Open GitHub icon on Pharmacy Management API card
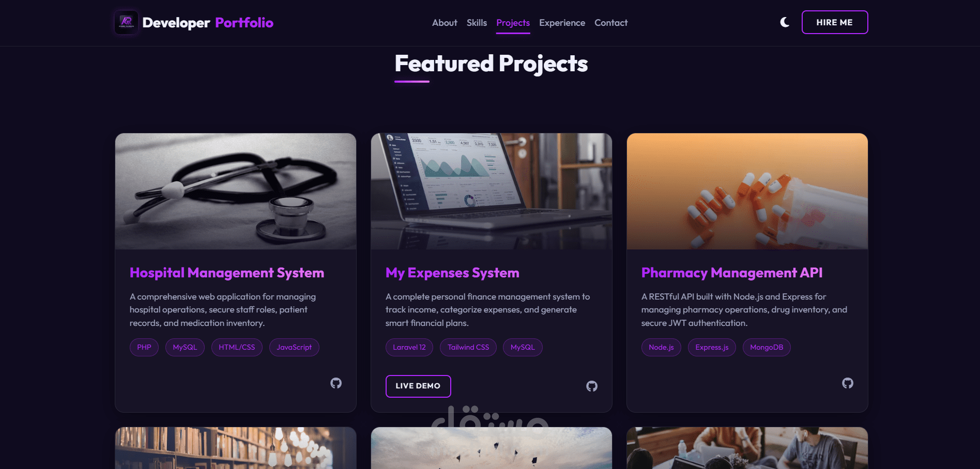Image resolution: width=980 pixels, height=469 pixels. pos(848,383)
